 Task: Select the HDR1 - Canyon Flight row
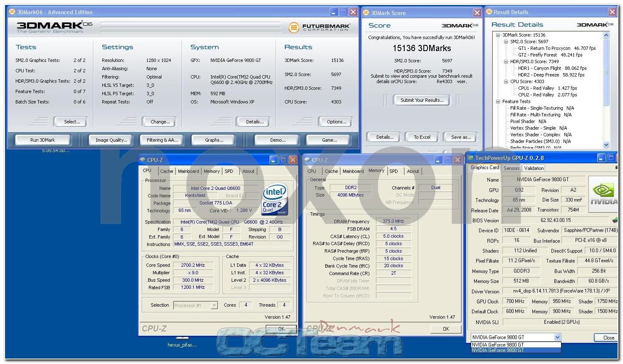[552, 68]
